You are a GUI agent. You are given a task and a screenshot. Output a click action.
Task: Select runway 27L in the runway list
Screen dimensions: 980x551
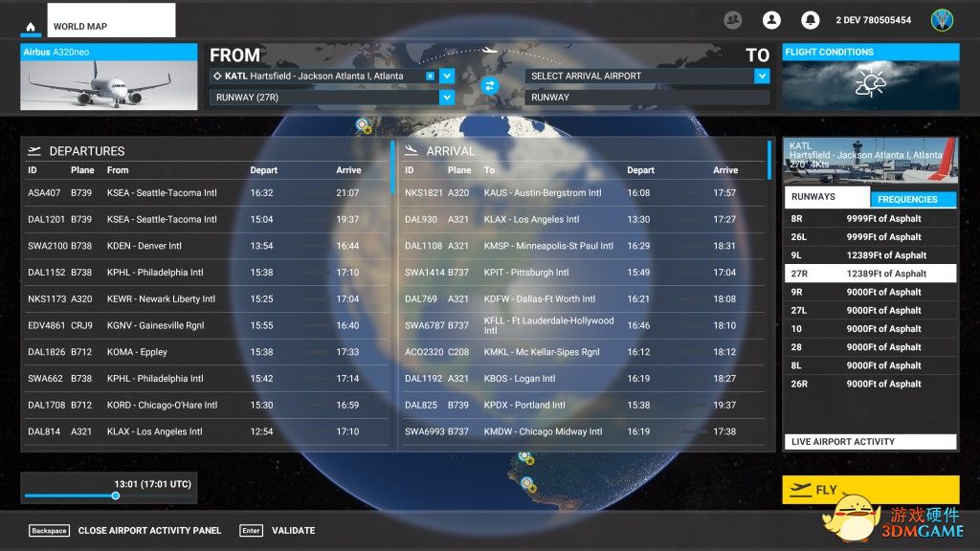tap(870, 311)
